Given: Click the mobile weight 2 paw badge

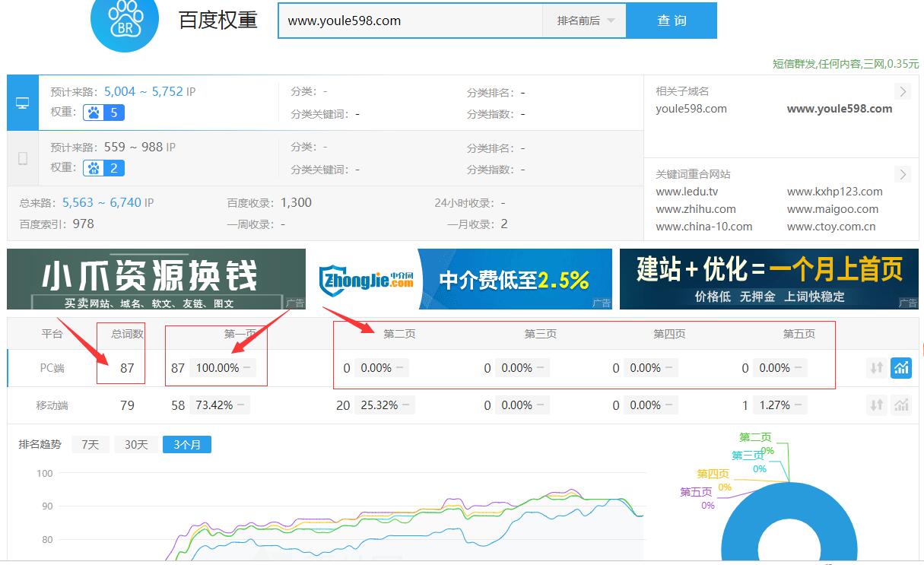Looking at the screenshot, I should pyautogui.click(x=103, y=168).
